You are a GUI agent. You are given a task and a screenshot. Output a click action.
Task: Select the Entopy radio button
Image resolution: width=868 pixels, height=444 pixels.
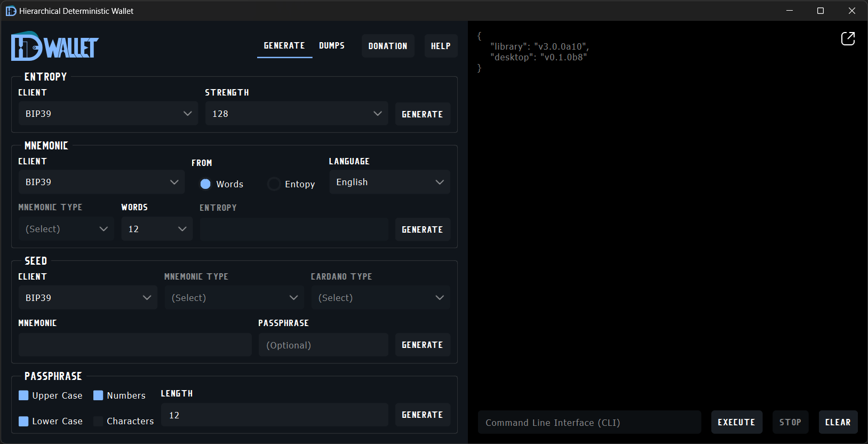(274, 184)
